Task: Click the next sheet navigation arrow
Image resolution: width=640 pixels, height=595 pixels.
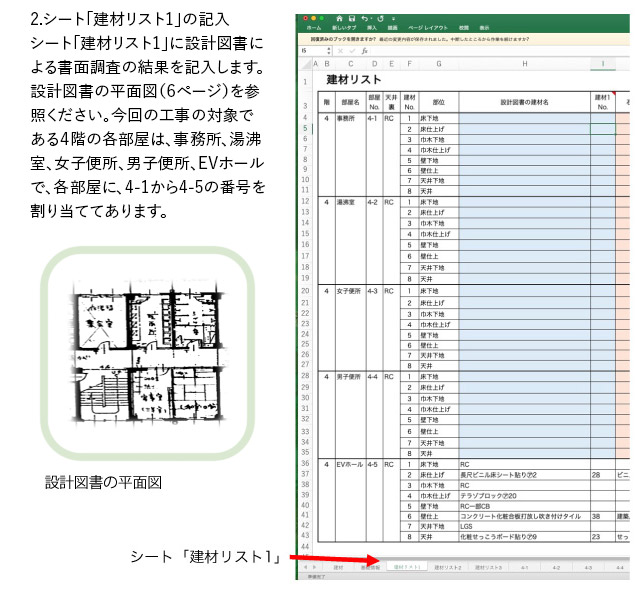Action: (314, 567)
